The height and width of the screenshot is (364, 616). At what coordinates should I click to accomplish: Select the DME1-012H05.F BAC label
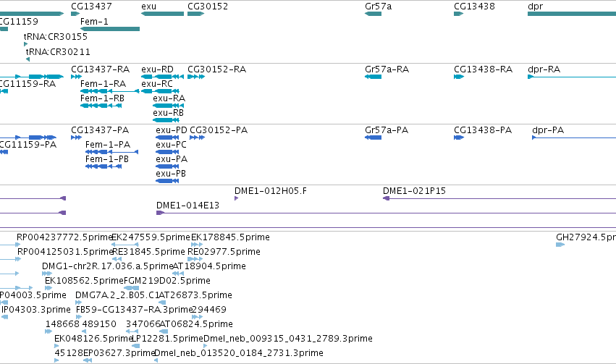point(270,191)
